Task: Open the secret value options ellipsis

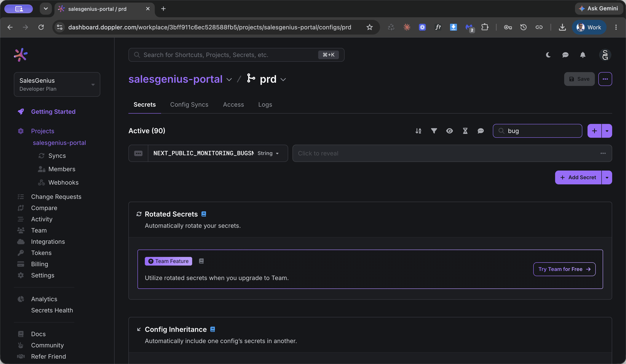Action: (603, 153)
